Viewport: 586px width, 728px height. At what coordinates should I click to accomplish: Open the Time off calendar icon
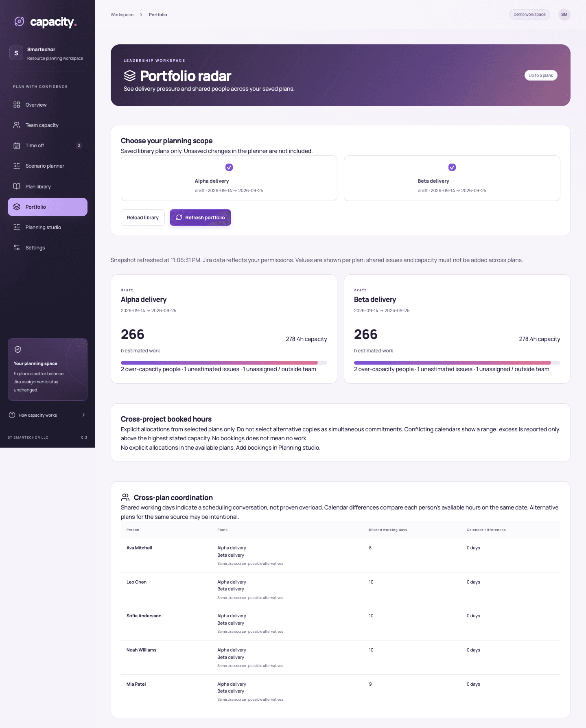tap(17, 146)
